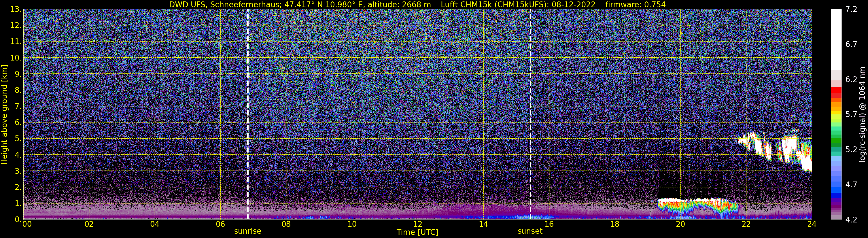Click the height axis tick label 7

point(18,107)
